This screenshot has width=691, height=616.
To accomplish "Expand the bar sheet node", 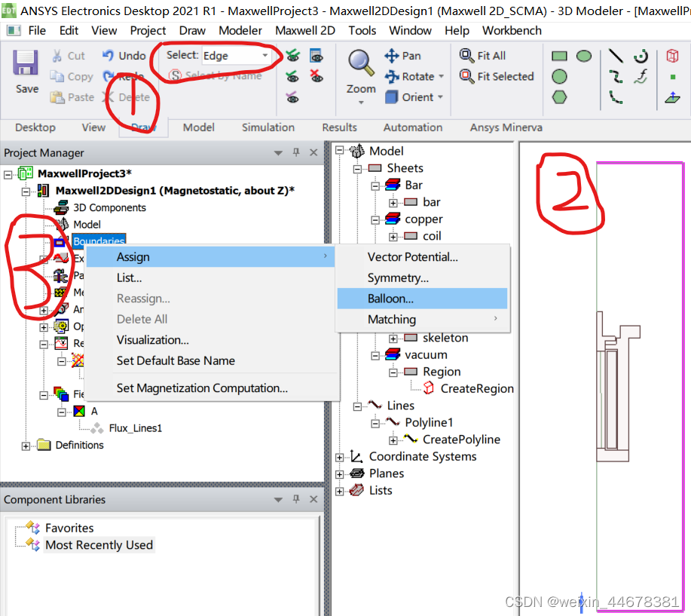I will pos(393,203).
